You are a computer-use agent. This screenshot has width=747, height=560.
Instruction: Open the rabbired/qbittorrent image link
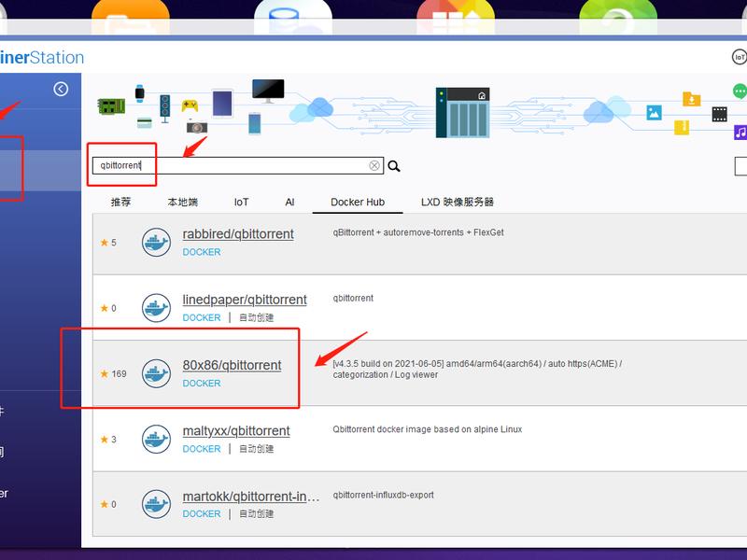pos(238,234)
